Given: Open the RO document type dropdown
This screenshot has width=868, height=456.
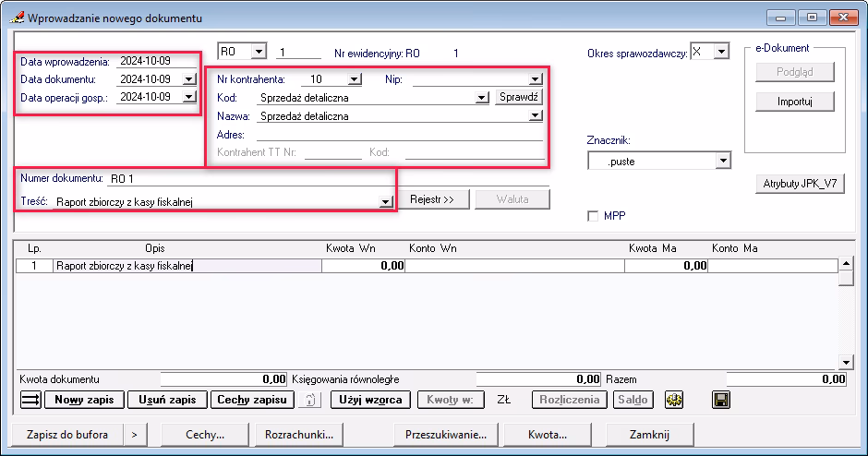Looking at the screenshot, I should click(258, 53).
